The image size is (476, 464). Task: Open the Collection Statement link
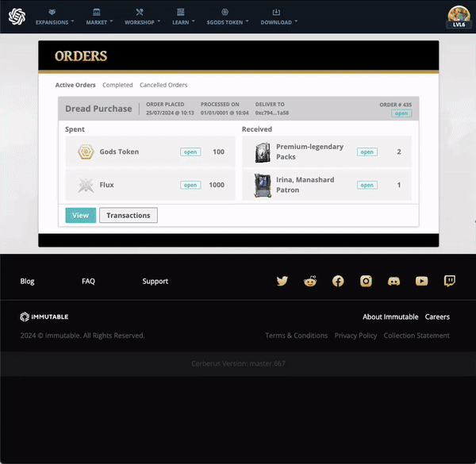click(x=416, y=336)
